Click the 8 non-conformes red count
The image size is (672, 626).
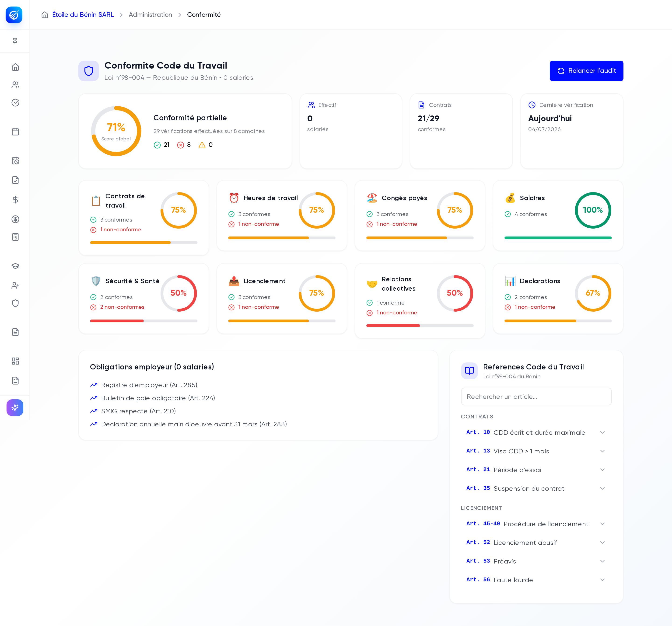point(184,145)
